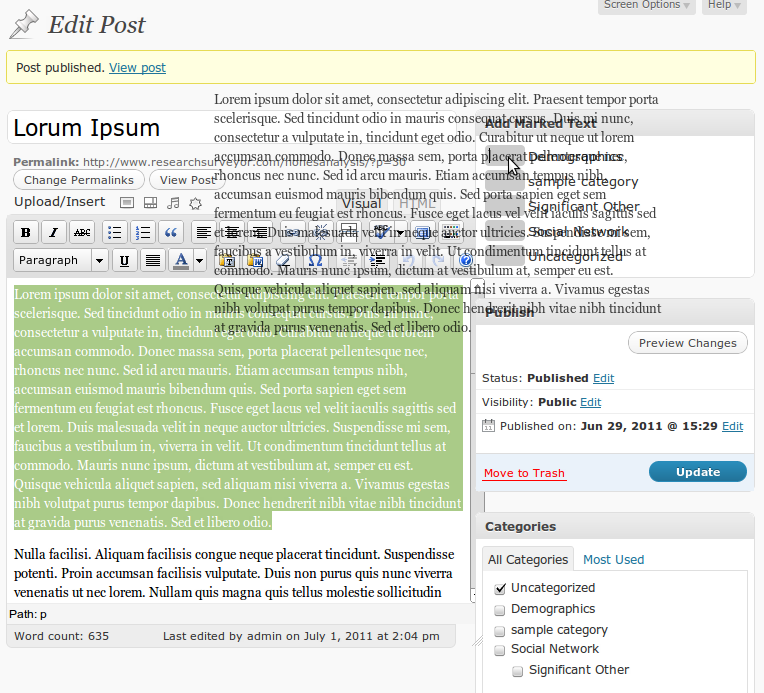Open the Paragraph format dropdown
The height and width of the screenshot is (693, 764).
[60, 260]
